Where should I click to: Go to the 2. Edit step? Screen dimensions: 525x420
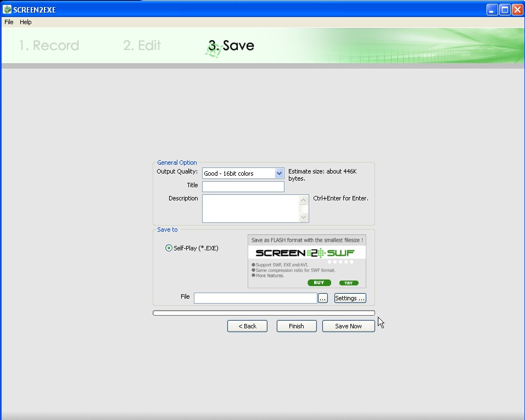(x=142, y=46)
